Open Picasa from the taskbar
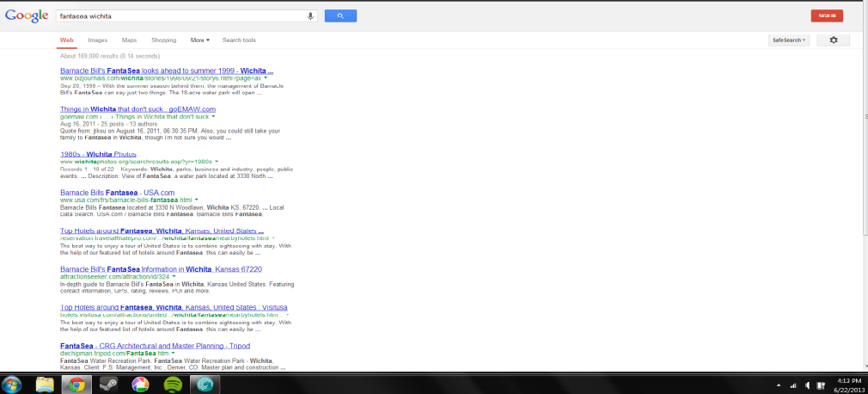This screenshot has height=394, width=868. (141, 384)
